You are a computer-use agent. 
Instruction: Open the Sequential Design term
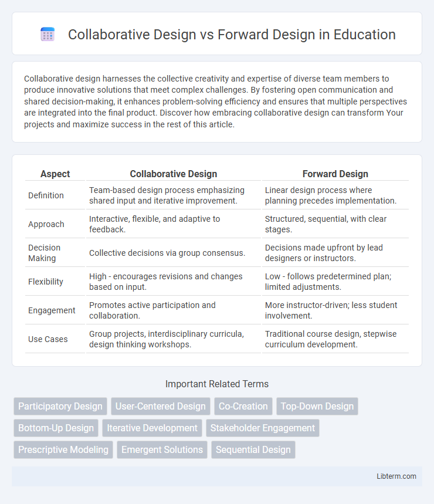[253, 449]
